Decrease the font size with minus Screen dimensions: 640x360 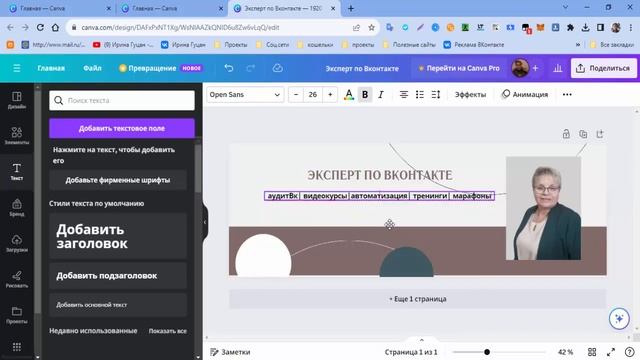pyautogui.click(x=296, y=95)
